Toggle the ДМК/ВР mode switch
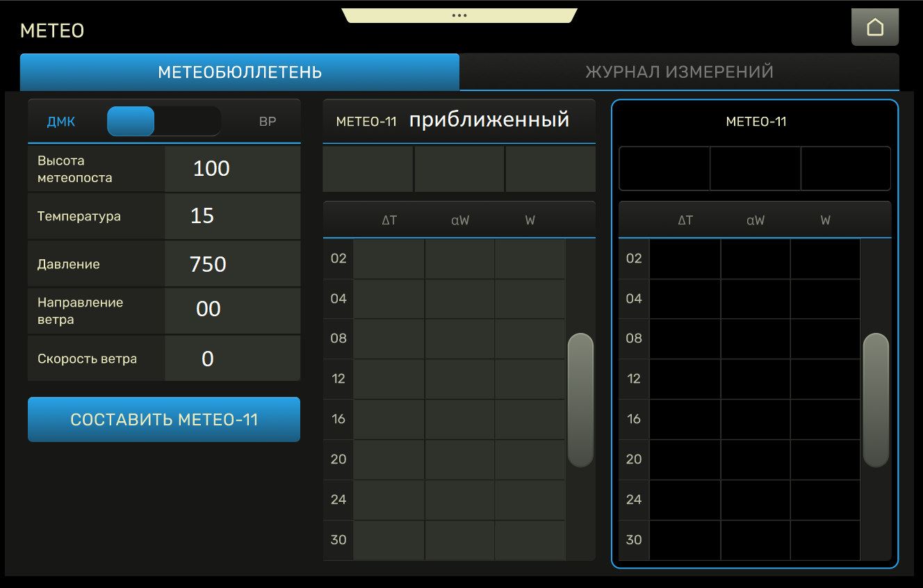 163,122
